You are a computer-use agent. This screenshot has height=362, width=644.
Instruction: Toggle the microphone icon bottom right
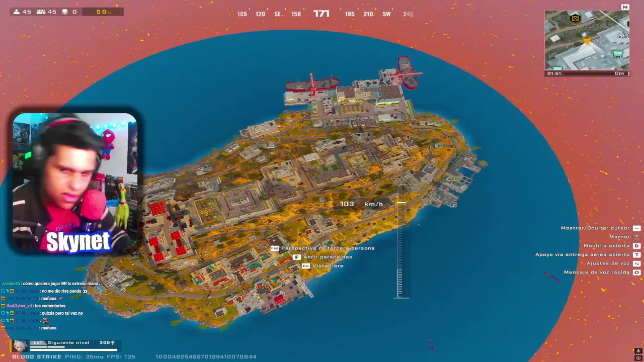(638, 351)
